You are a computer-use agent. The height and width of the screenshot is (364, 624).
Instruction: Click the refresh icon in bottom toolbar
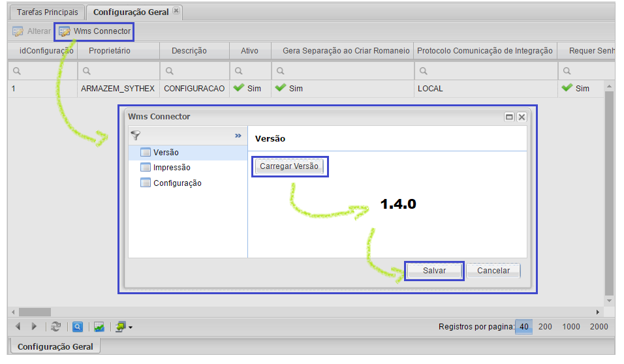coord(55,327)
